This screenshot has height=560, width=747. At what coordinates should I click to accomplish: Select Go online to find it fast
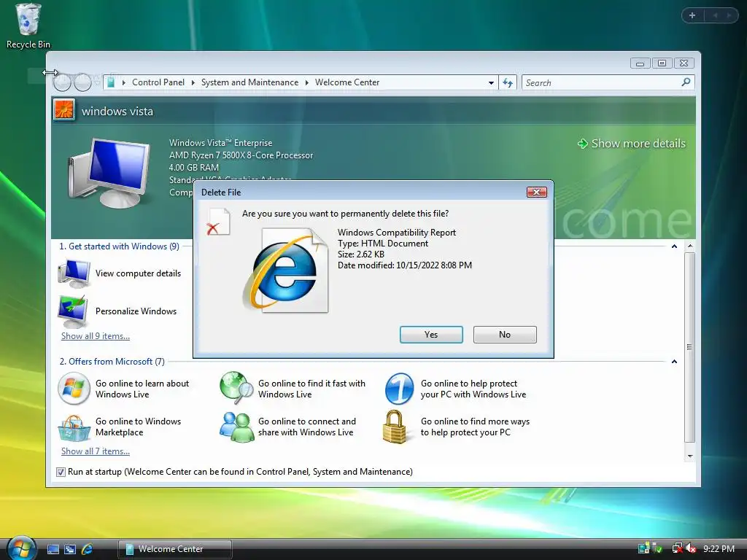pyautogui.click(x=311, y=389)
